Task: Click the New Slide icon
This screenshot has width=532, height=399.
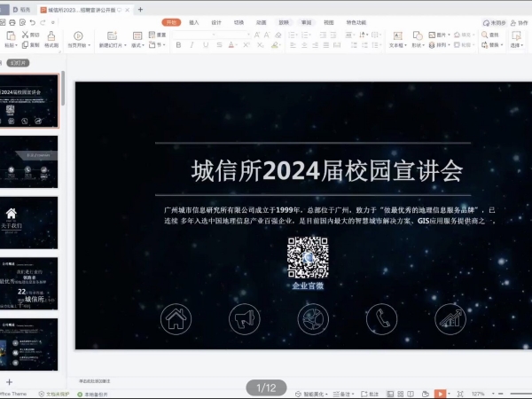Action: point(112,35)
